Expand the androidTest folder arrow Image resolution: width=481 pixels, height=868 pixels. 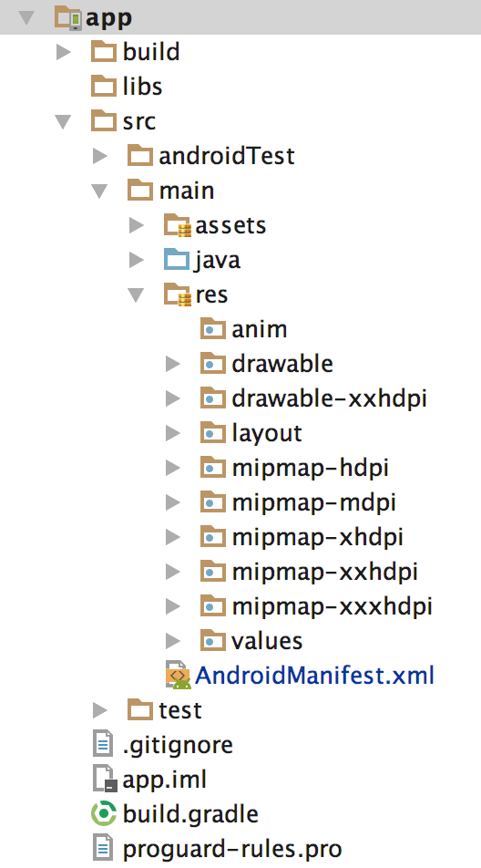point(99,156)
